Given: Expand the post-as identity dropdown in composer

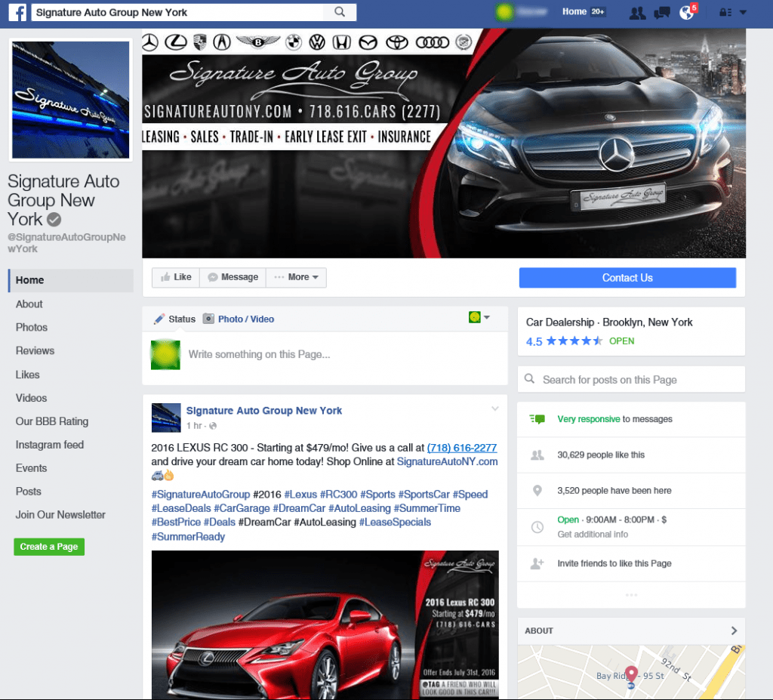Looking at the screenshot, I should tap(479, 317).
